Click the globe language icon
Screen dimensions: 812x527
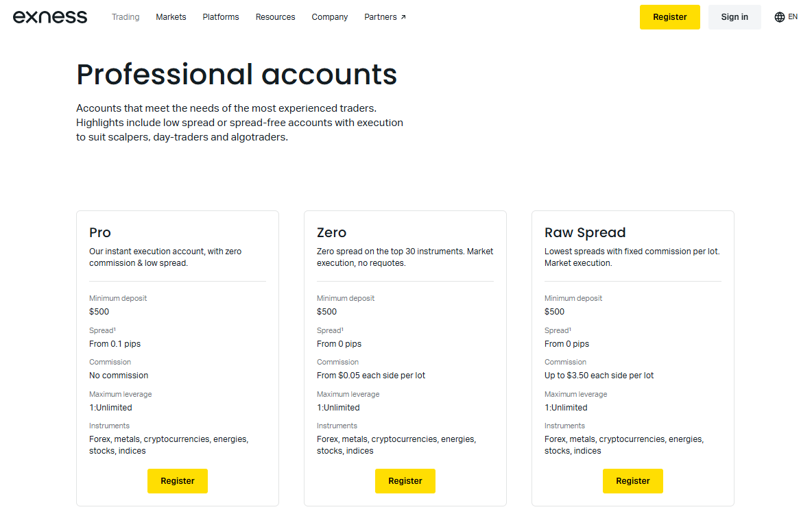[779, 17]
